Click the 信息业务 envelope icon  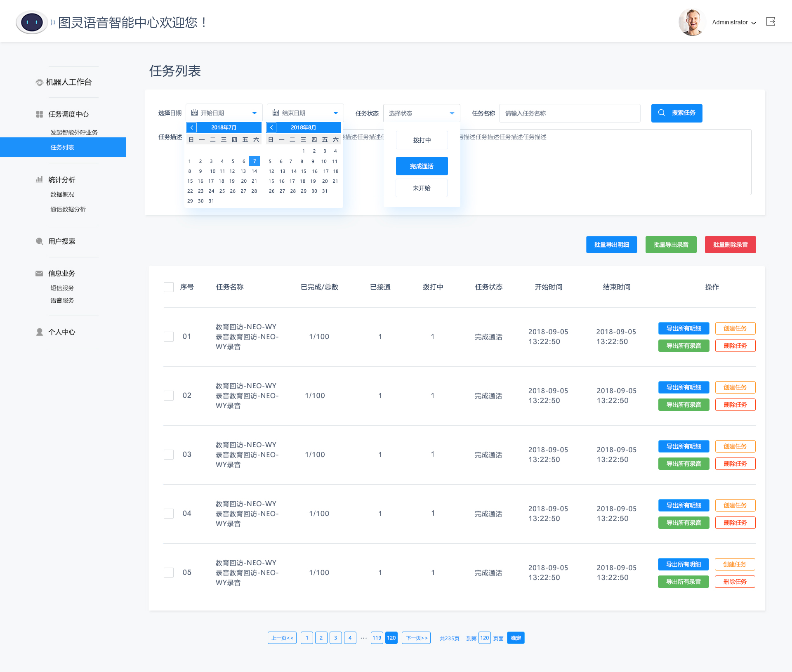(x=39, y=274)
